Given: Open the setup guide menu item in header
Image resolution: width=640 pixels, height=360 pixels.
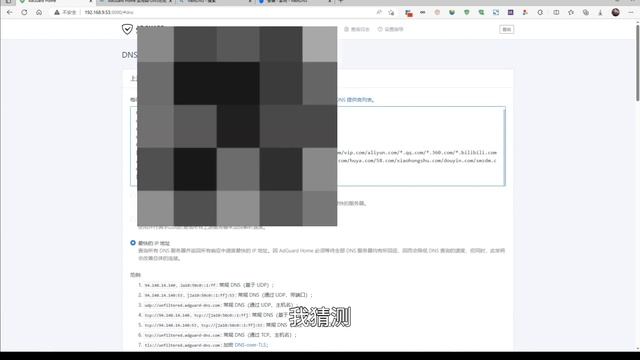Looking at the screenshot, I should pyautogui.click(x=391, y=29).
